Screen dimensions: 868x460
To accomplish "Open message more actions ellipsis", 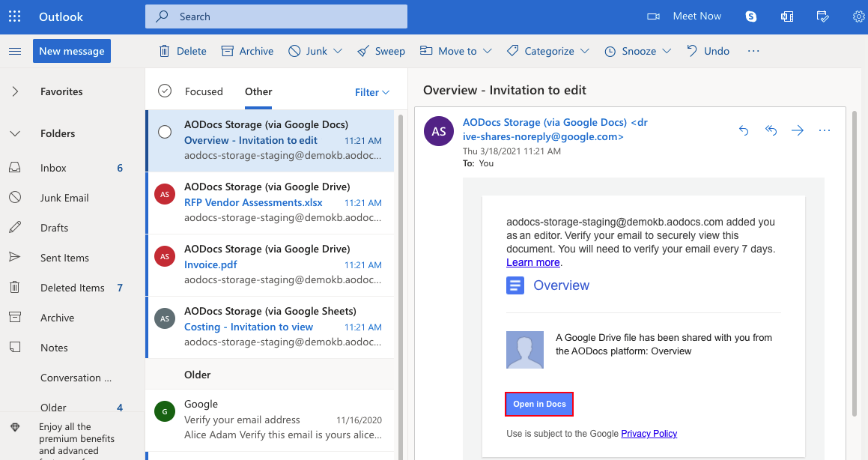I will (x=825, y=130).
